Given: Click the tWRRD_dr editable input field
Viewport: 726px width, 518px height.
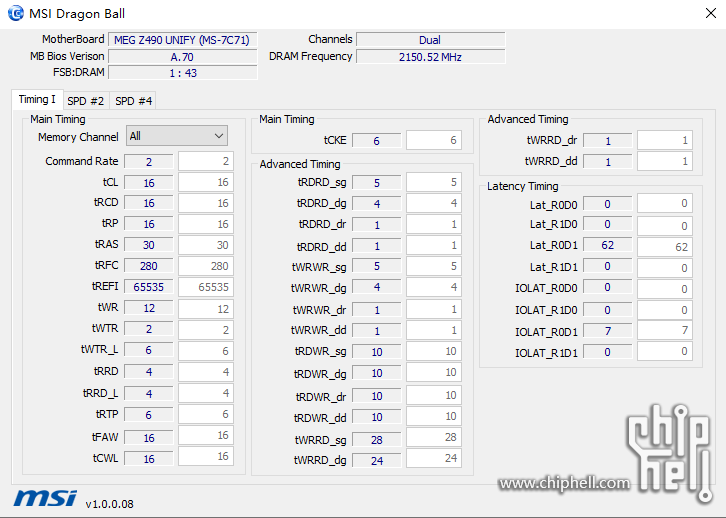Looking at the screenshot, I should point(665,140).
